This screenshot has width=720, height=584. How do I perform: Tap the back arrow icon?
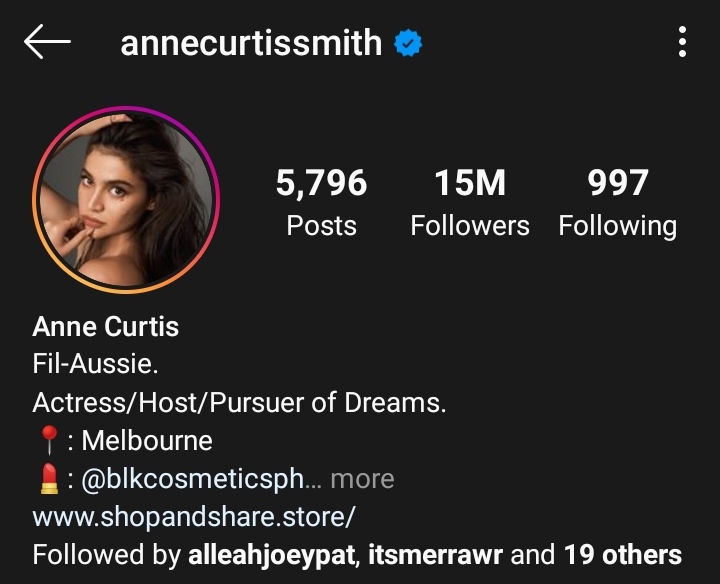[x=47, y=42]
